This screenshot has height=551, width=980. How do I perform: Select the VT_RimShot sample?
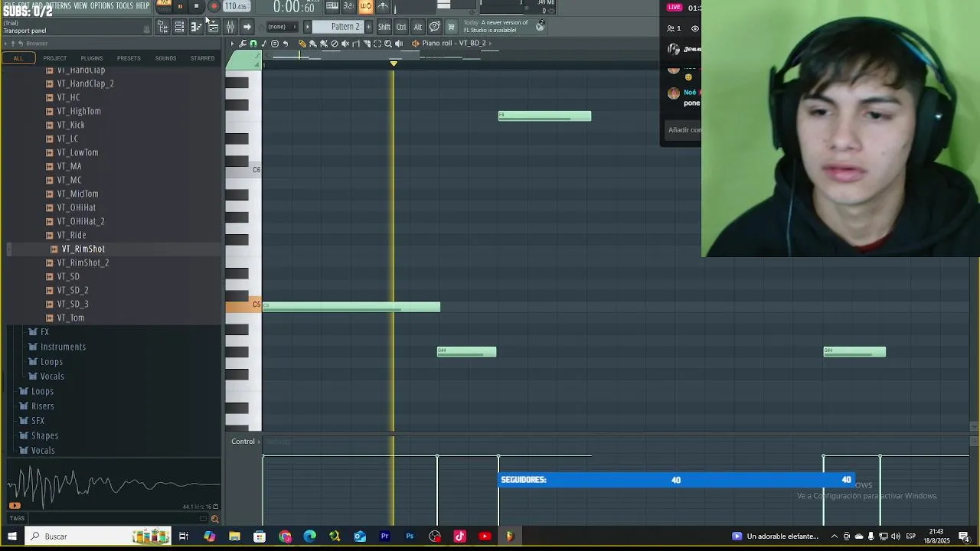(83, 249)
